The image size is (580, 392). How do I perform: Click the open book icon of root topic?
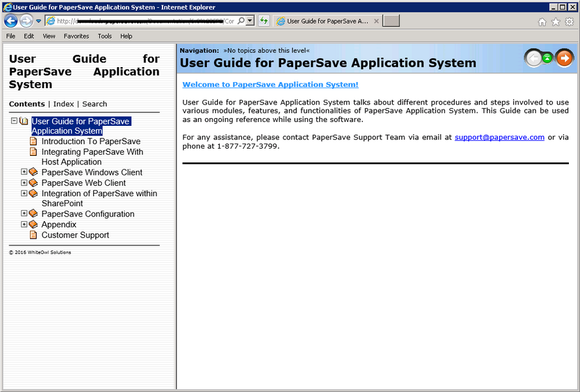point(24,121)
